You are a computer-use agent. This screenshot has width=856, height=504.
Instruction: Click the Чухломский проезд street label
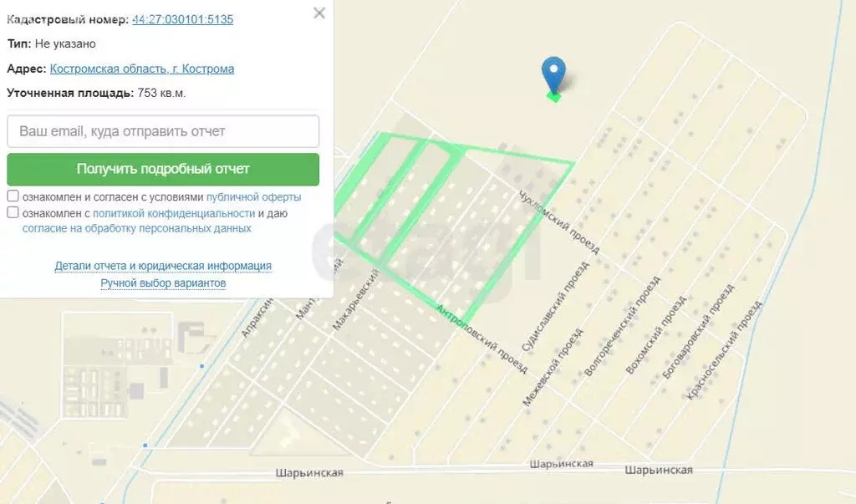(558, 221)
